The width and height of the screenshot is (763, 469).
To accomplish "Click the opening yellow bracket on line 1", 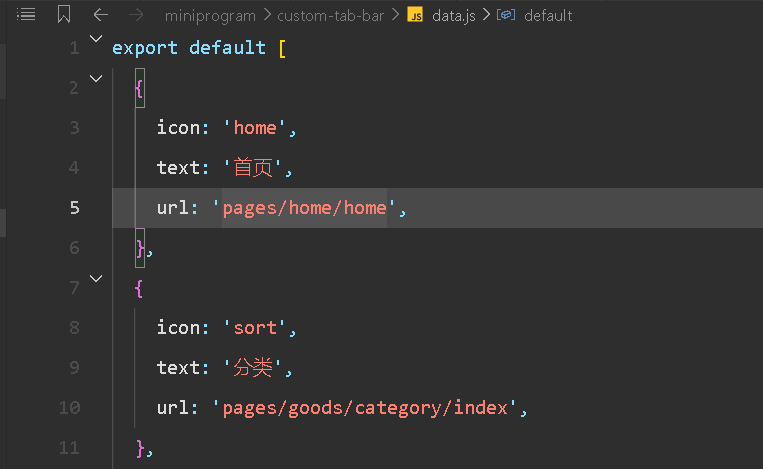I will 282,49.
